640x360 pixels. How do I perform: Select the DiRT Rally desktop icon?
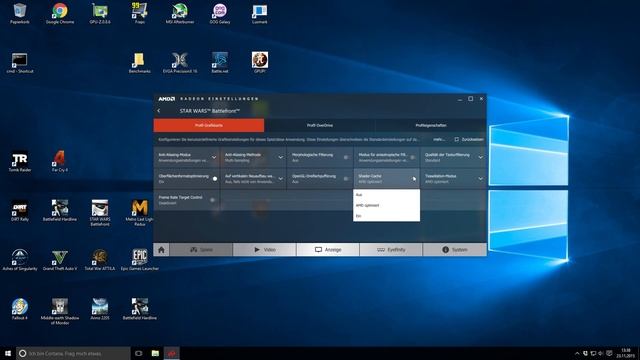coord(20,211)
